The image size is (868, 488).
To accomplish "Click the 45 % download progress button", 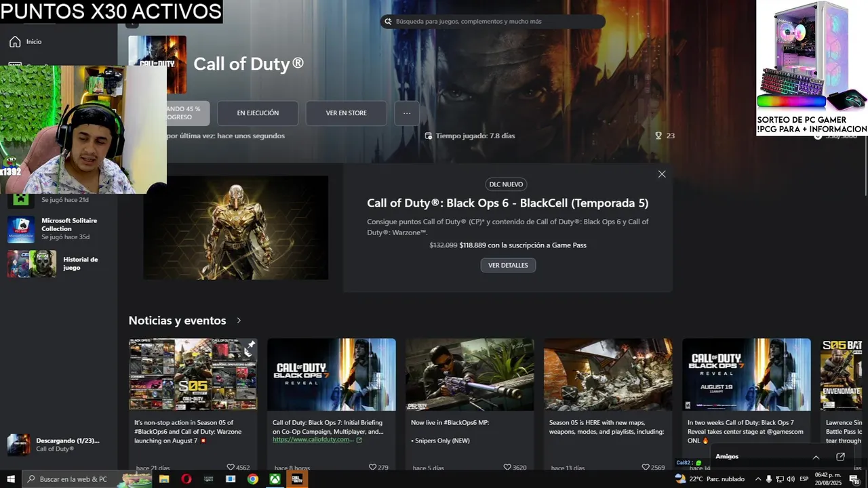I will pos(188,113).
